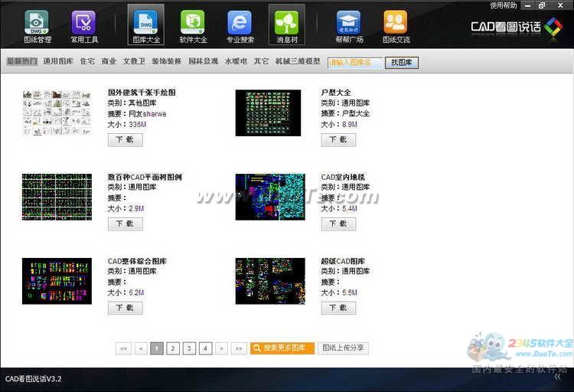This screenshot has width=574, height=392.
Task: Launch the 专业搜索 professional search icon
Action: [240, 26]
